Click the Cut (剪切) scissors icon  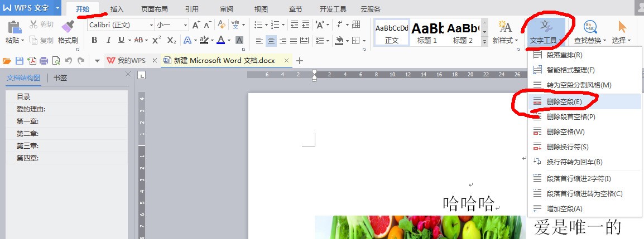pos(33,25)
